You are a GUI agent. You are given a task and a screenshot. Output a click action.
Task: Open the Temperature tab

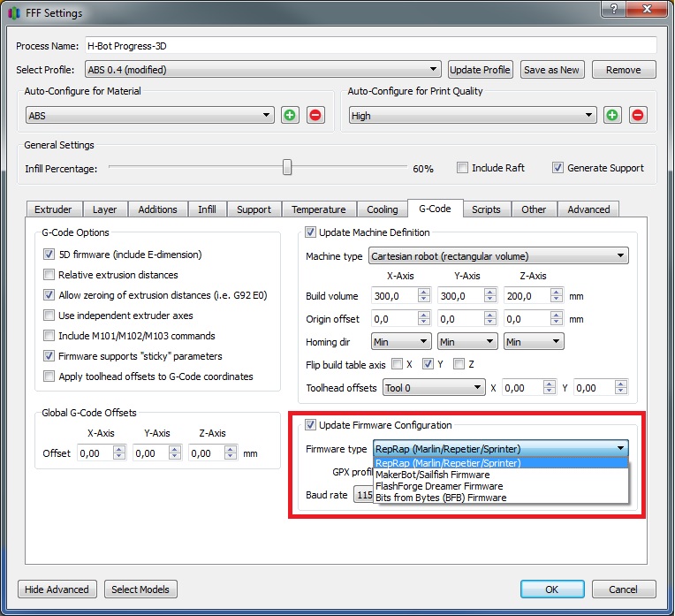318,209
